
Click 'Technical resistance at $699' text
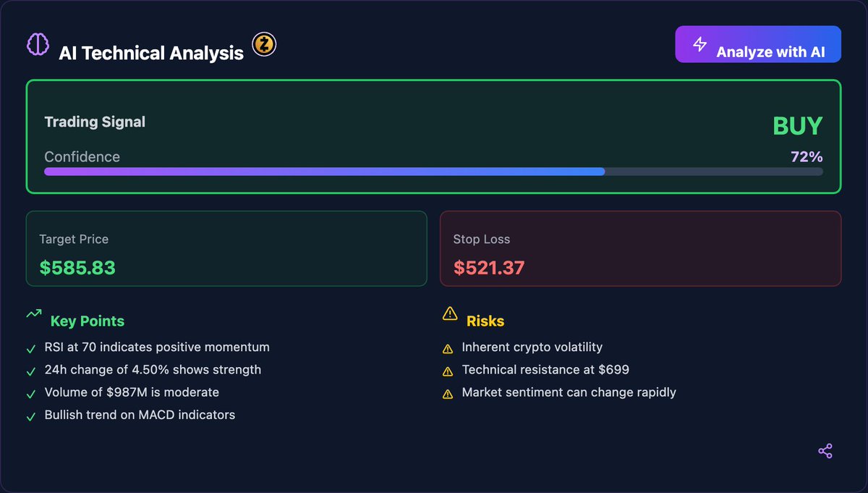[545, 370]
